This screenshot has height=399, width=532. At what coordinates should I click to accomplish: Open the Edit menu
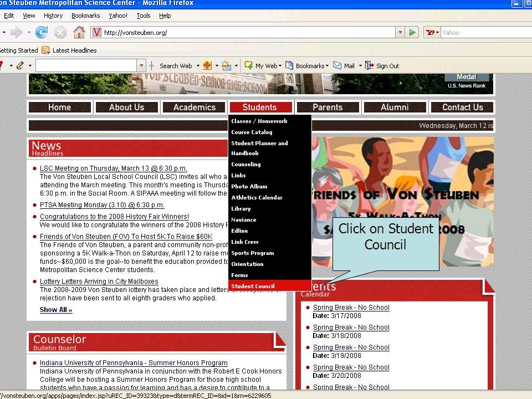[x=8, y=16]
